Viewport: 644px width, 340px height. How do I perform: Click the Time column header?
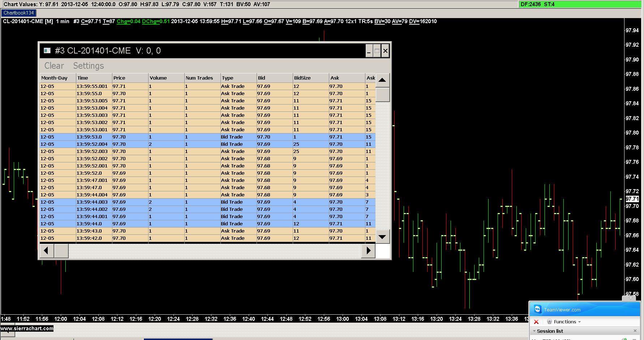(x=94, y=78)
